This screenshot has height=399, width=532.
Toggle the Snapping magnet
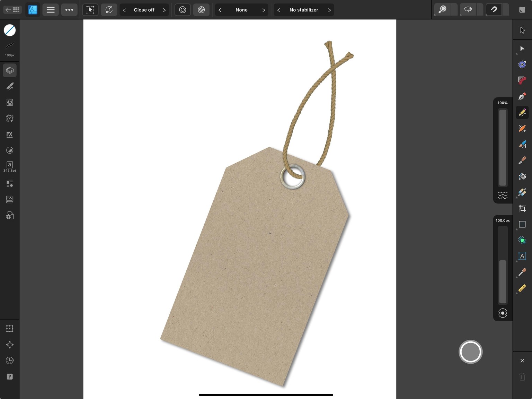(494, 10)
